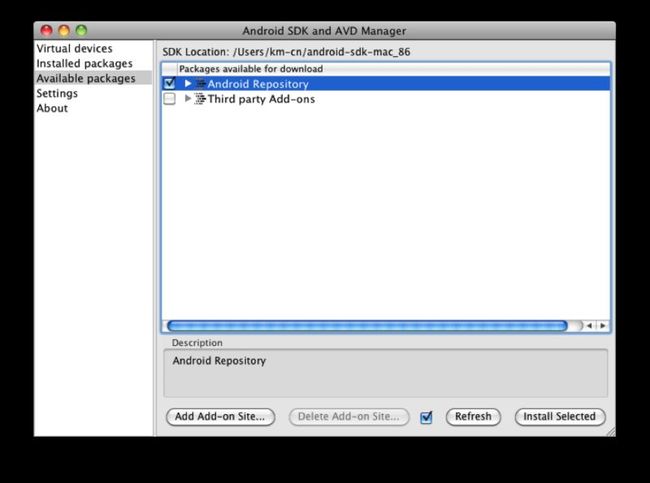Click the scrollbar left arrow
650x483 pixels.
pos(589,326)
